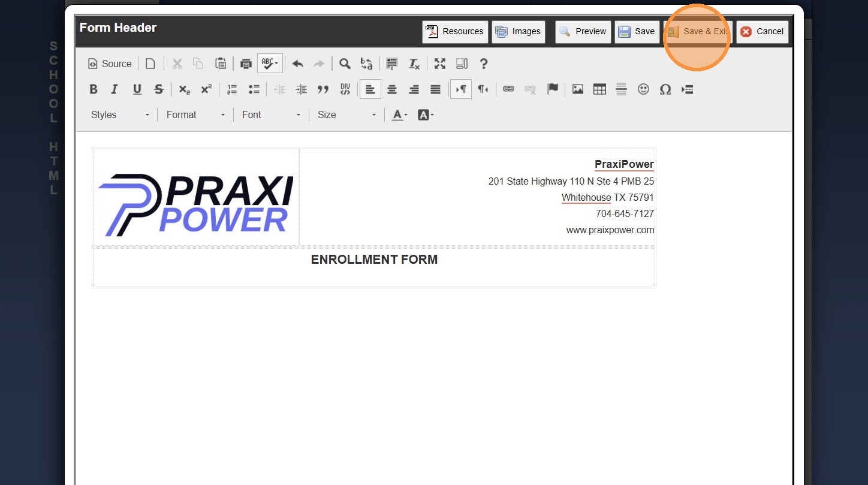The width and height of the screenshot is (868, 485).
Task: Insert a numbered list
Action: pos(232,89)
